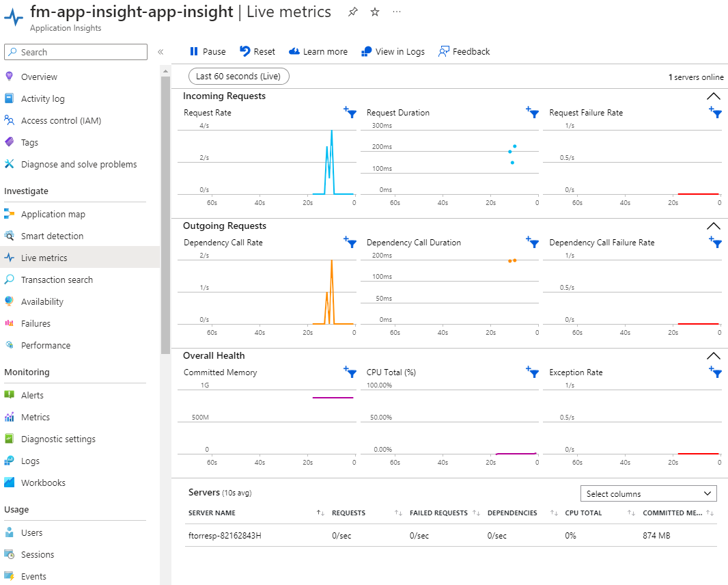The width and height of the screenshot is (728, 585).
Task: Click the View in Logs button
Action: click(x=393, y=51)
